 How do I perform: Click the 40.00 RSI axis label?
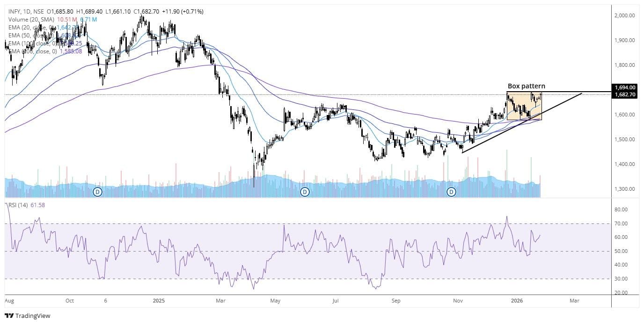pyautogui.click(x=621, y=265)
